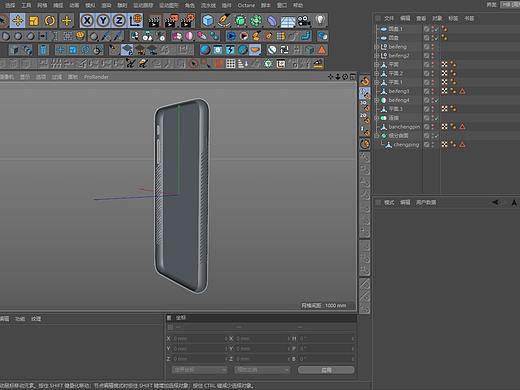Click the white grid icon in bottom toolbar row
Screen dimensions: 520x390
[231, 63]
